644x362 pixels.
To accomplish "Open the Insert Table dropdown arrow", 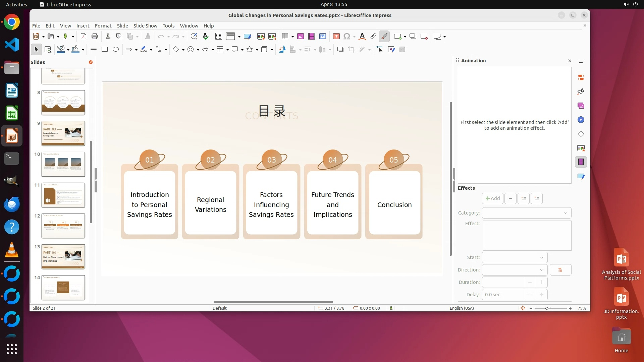I will pos(292,37).
